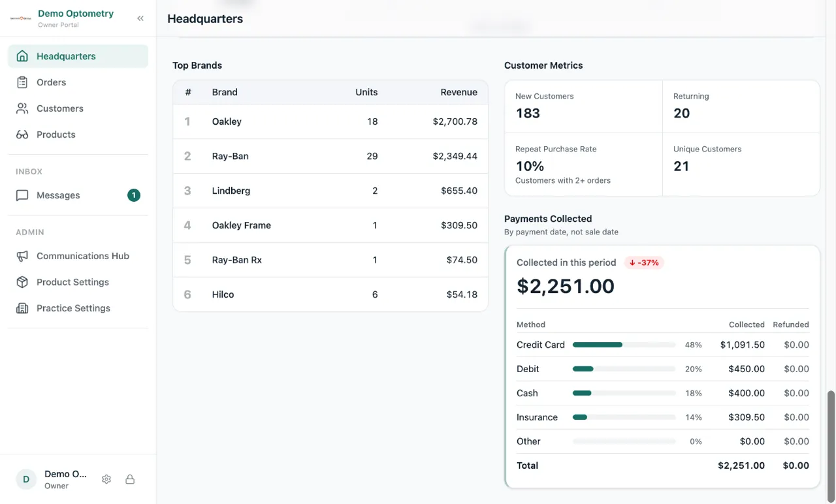Open the Headquarters page
The width and height of the screenshot is (836, 504).
[78, 56]
